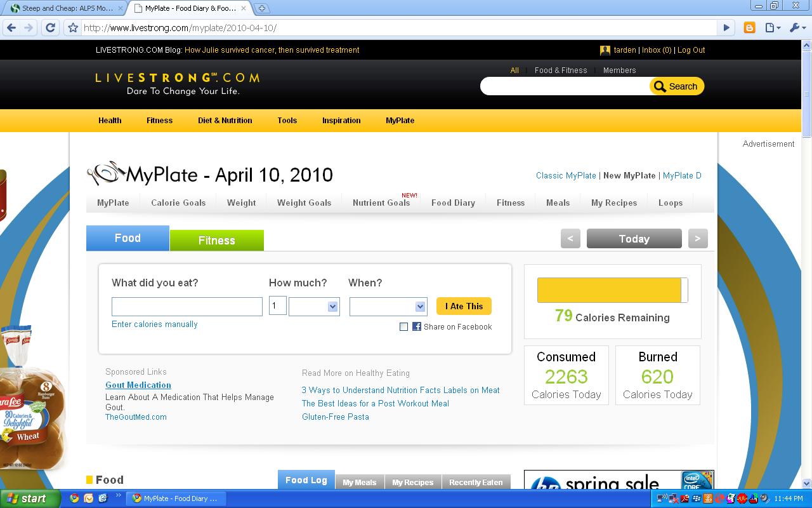Click the Facebook icon beside Share on Facebook
This screenshot has width=812, height=508.
417,326
